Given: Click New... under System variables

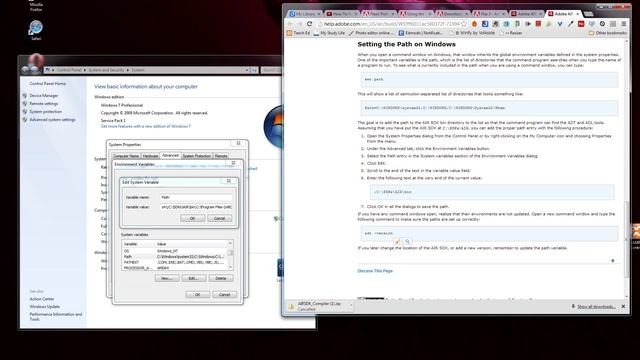Looking at the screenshot, I should tap(167, 278).
